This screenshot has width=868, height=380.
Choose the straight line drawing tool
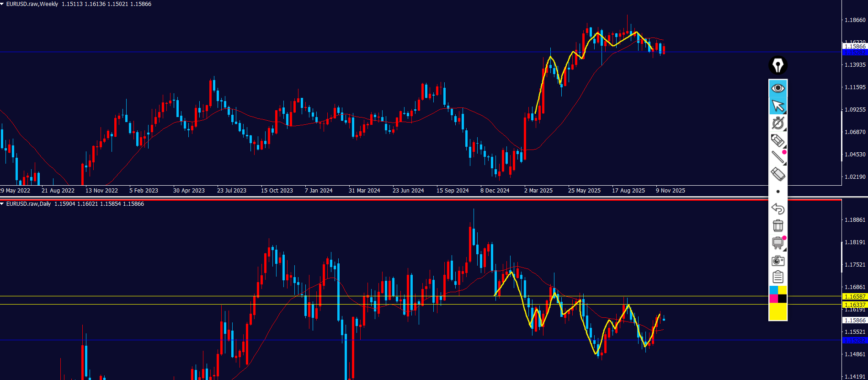[777, 157]
